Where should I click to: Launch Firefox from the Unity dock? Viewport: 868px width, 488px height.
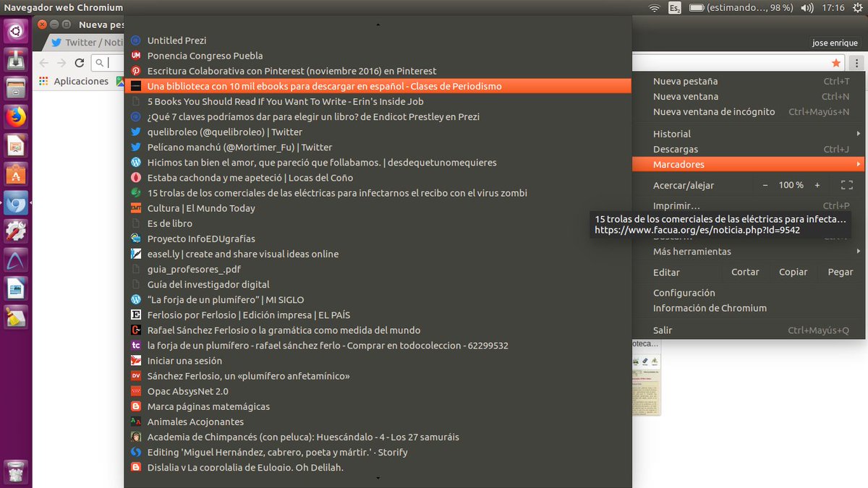16,116
